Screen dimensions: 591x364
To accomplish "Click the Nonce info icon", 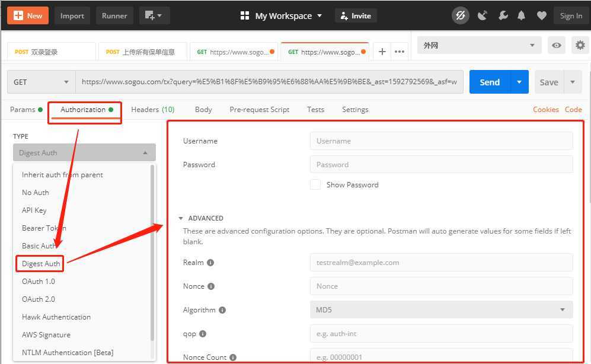I will point(211,286).
